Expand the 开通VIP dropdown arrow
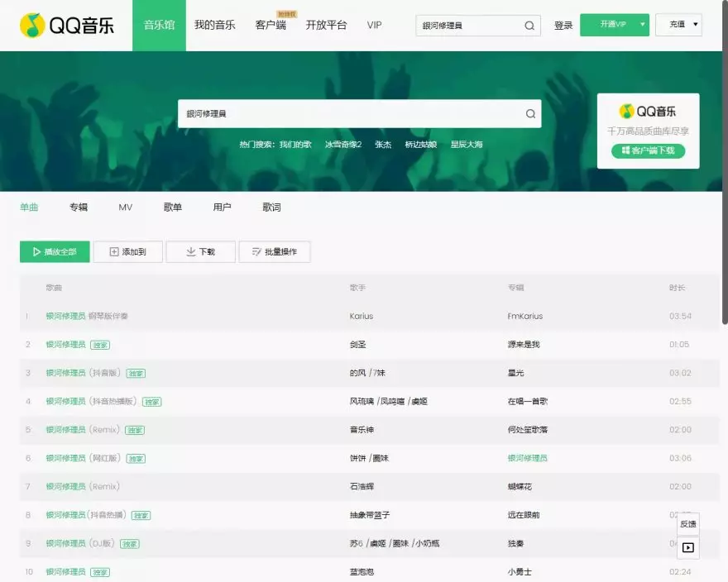 tap(643, 25)
